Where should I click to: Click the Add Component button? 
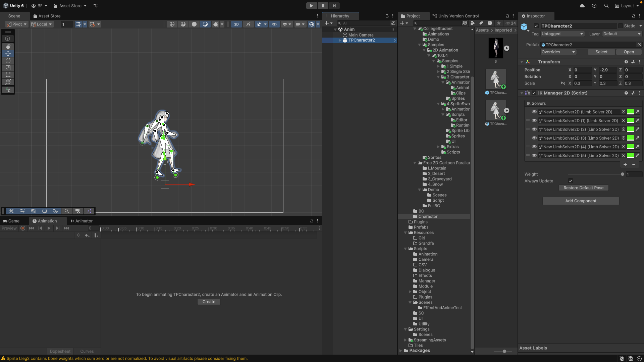pyautogui.click(x=581, y=201)
